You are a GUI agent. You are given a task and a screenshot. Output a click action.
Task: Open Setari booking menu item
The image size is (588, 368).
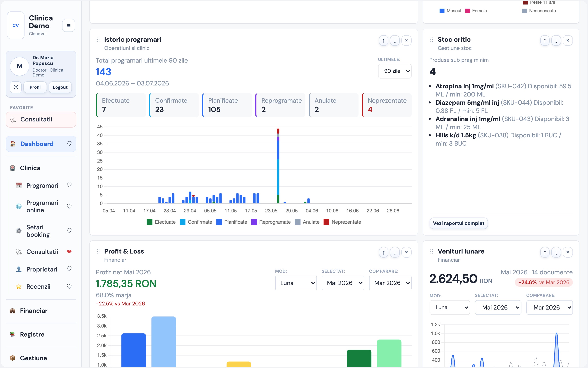[x=38, y=231]
